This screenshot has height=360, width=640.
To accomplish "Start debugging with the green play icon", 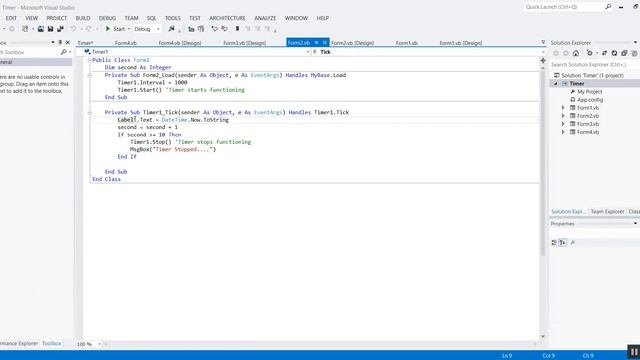I will coord(108,29).
